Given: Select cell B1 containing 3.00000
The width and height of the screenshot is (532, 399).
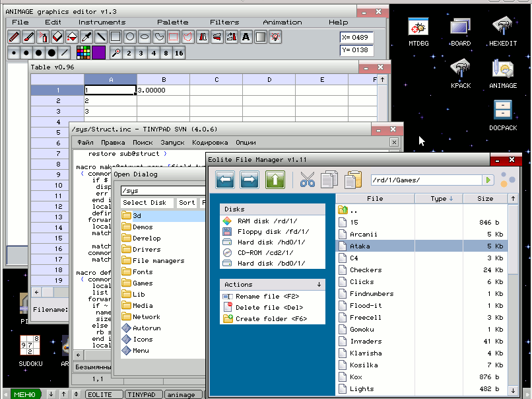Looking at the screenshot, I should coord(163,91).
